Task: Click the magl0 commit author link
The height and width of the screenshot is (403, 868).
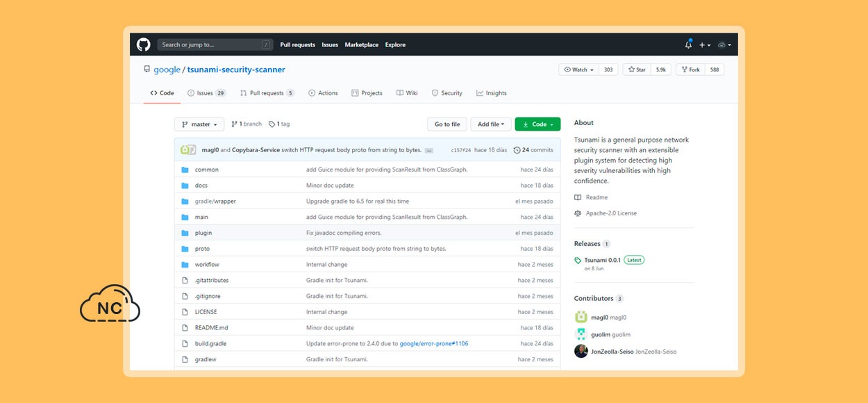Action: (x=210, y=150)
